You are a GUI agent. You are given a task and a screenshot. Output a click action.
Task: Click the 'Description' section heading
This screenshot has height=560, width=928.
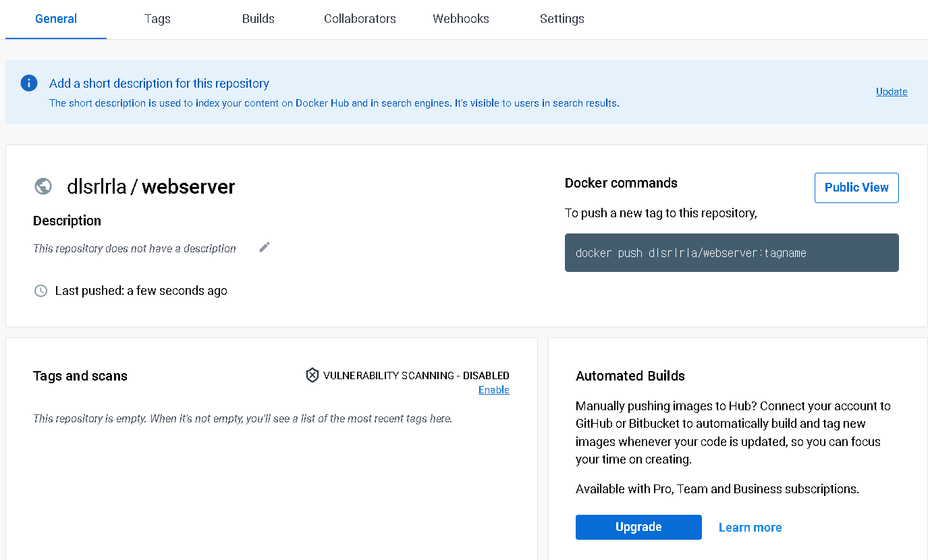[x=67, y=221]
